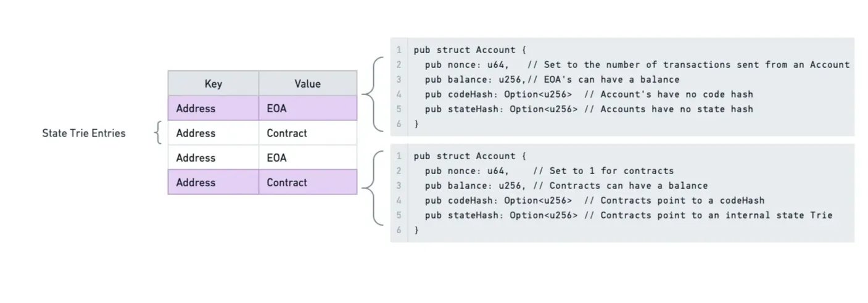Screen dimensions: 868x303
Task: Click the Value column header
Action: 307,83
